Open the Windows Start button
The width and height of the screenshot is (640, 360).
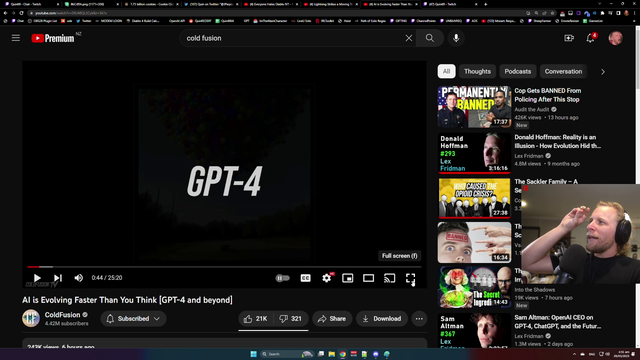point(253,354)
